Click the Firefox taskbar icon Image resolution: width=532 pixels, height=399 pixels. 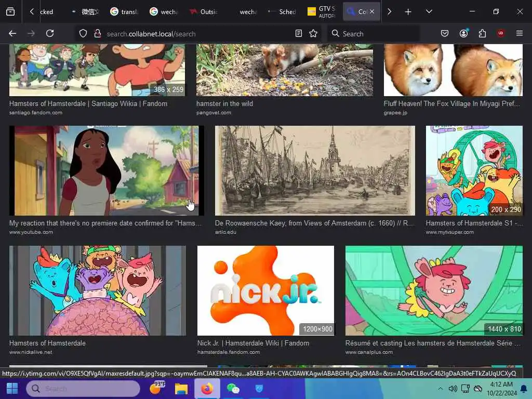pos(207,389)
